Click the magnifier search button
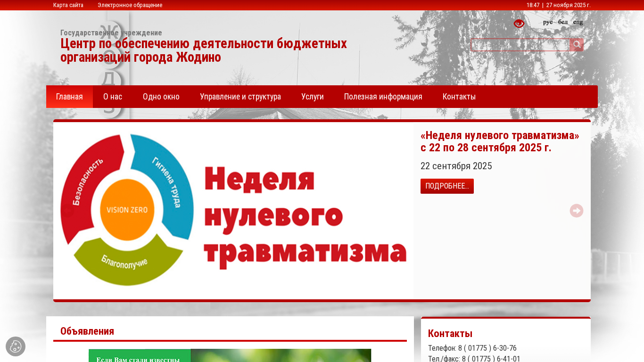Image resolution: width=644 pixels, height=362 pixels. 577,45
